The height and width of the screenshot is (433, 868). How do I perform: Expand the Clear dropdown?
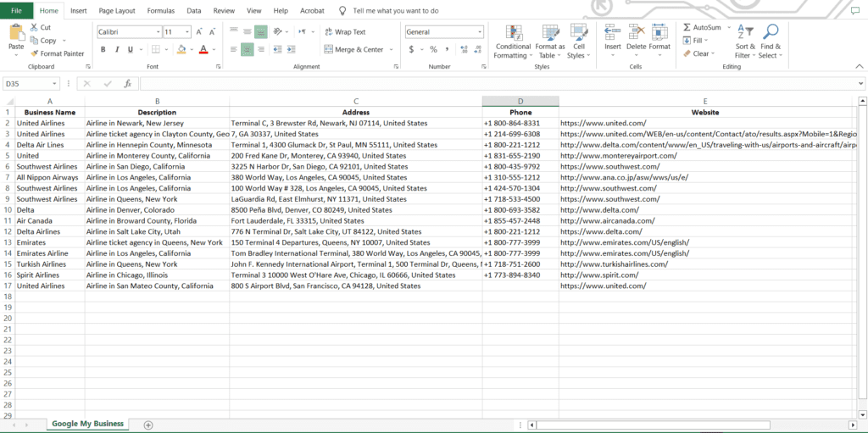pyautogui.click(x=713, y=53)
